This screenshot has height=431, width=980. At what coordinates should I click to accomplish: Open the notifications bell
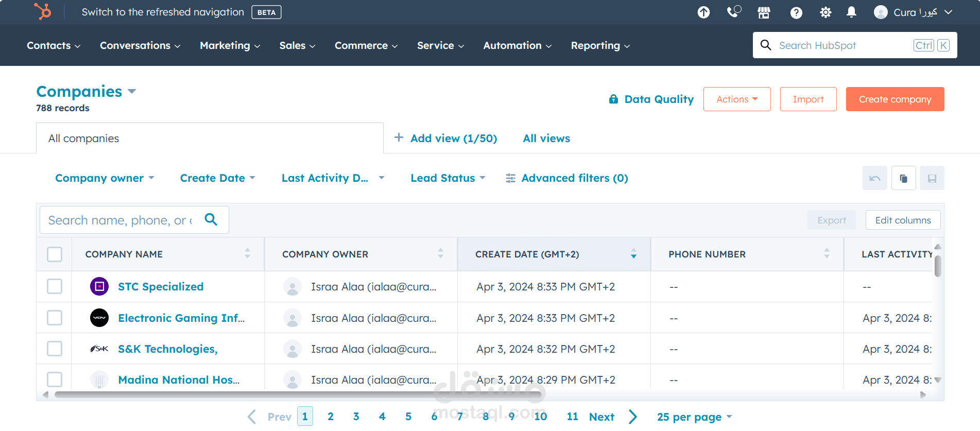[x=852, y=12]
